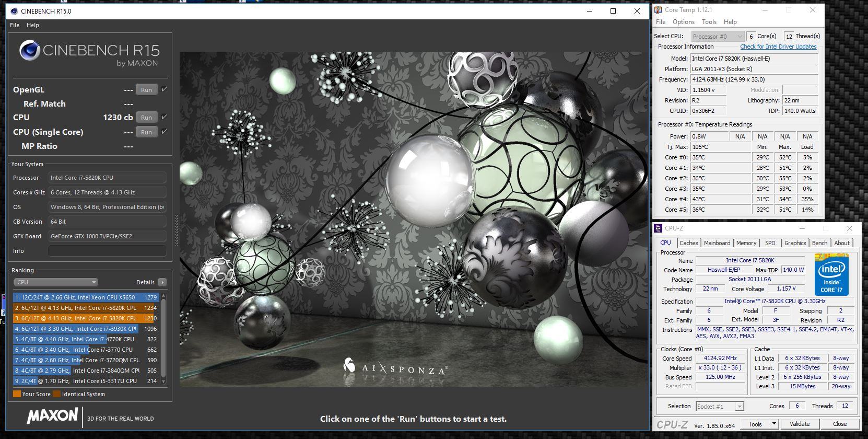Select ranking row 5 Intel Core i7-4770K
Viewport: 868px width, 439px height.
85,339
